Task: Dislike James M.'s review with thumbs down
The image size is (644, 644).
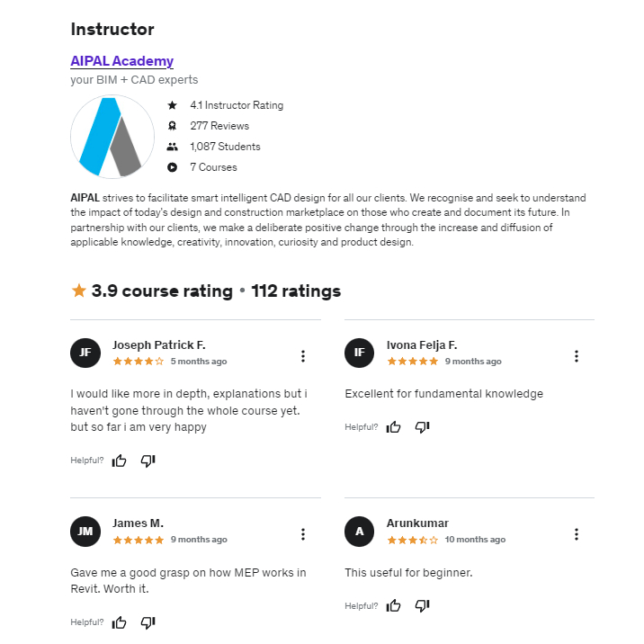Action: tap(148, 622)
